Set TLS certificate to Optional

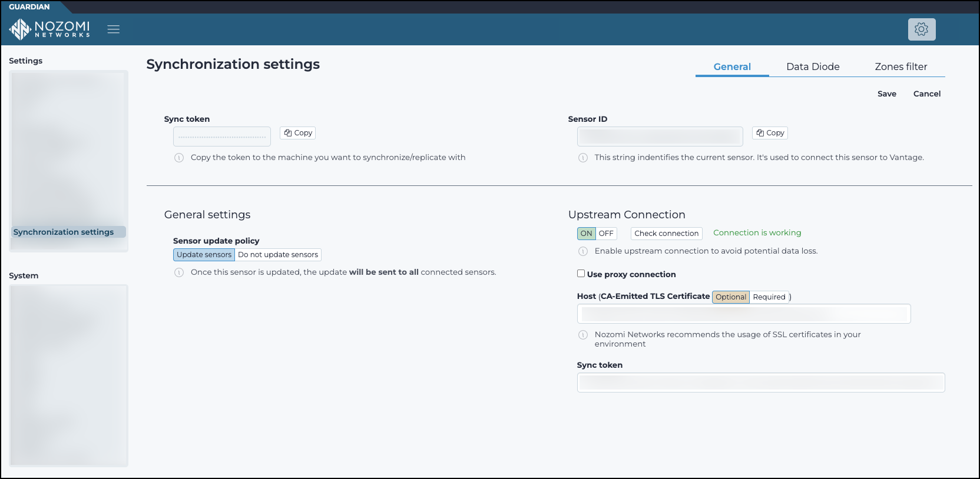731,297
